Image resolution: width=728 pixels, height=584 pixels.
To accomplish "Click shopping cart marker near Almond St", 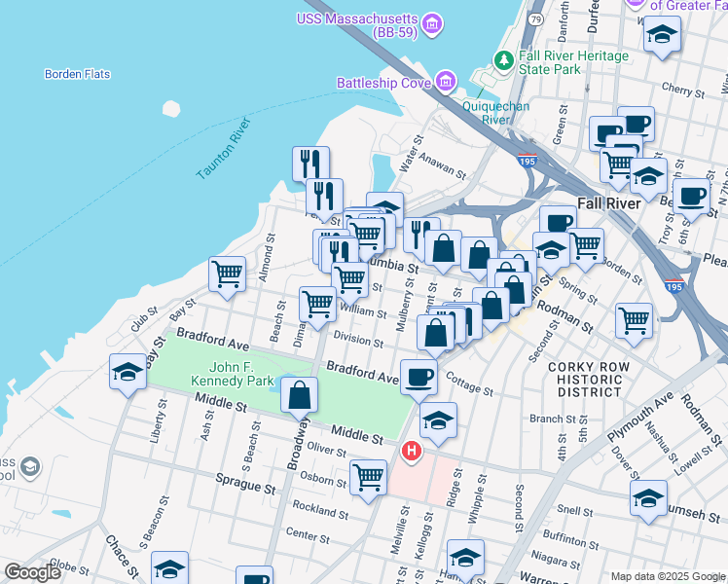I will pyautogui.click(x=227, y=274).
